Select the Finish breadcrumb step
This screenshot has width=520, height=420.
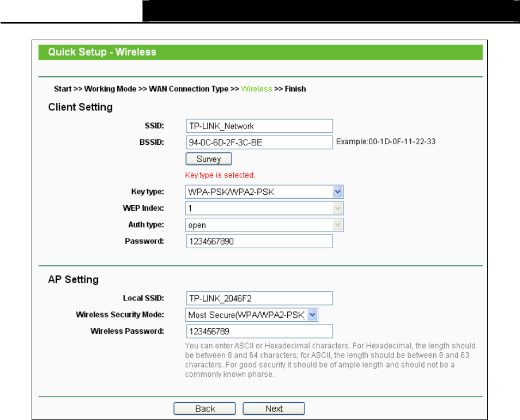(295, 89)
